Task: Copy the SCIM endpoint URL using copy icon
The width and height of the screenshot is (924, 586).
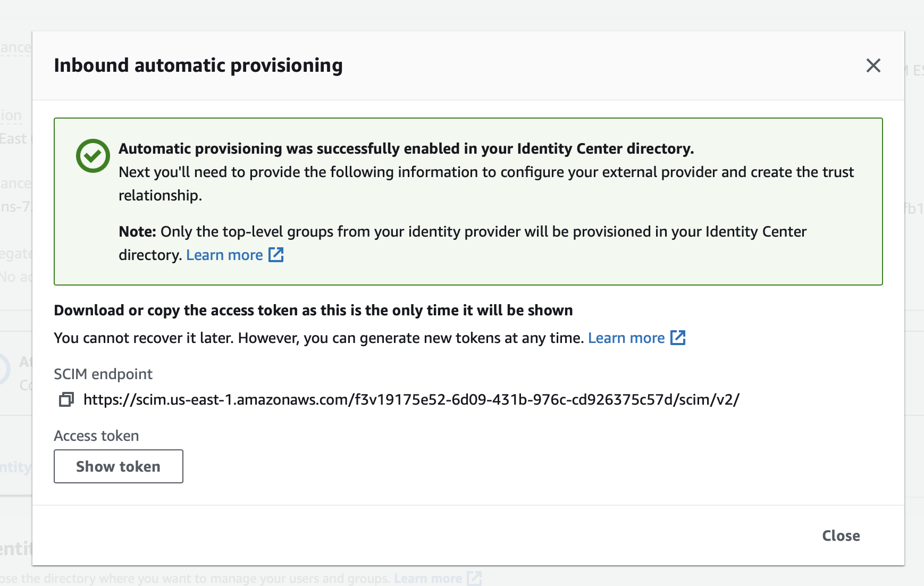Action: (66, 400)
